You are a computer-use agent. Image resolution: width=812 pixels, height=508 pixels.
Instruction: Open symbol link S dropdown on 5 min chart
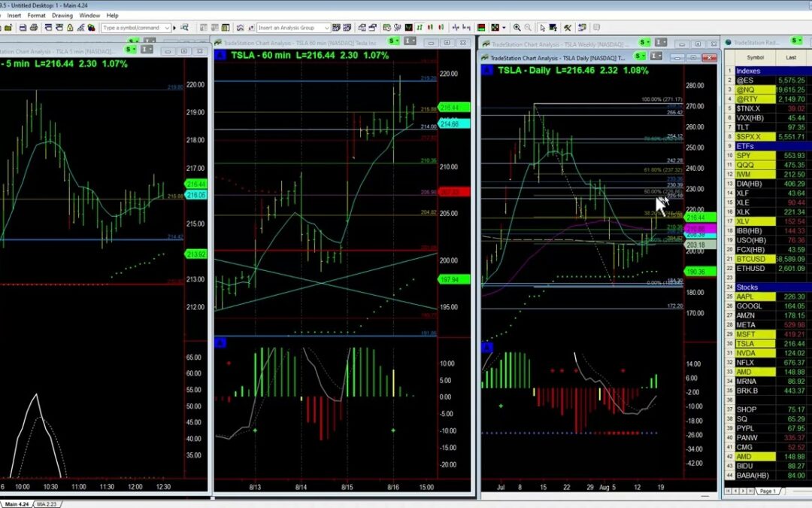(x=131, y=49)
